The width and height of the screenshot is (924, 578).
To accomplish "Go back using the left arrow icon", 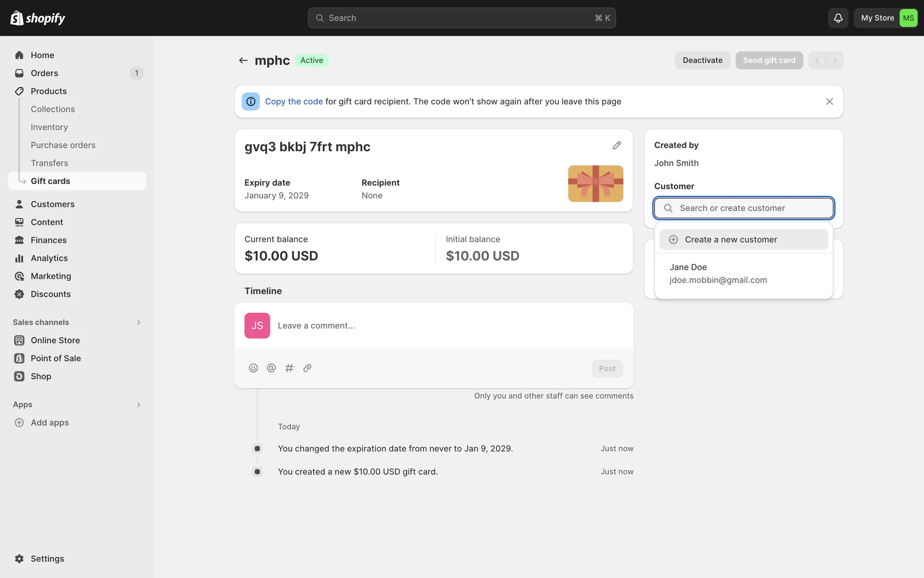I will coord(243,60).
